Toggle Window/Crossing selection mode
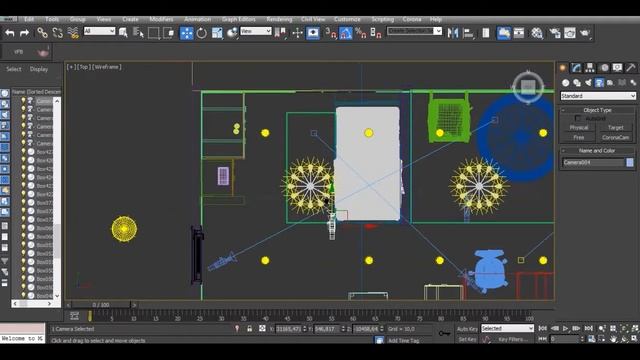Image resolution: width=640 pixels, height=360 pixels. coord(168,33)
